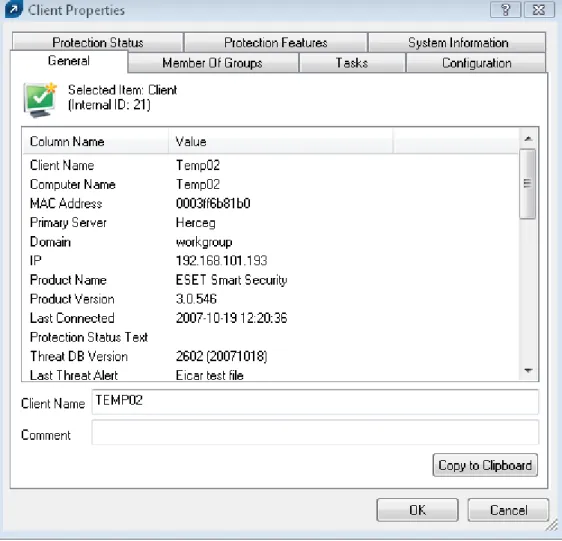Select the value 2007-10-19 12:20:36
Image resolution: width=562 pixels, height=541 pixels.
(232, 318)
